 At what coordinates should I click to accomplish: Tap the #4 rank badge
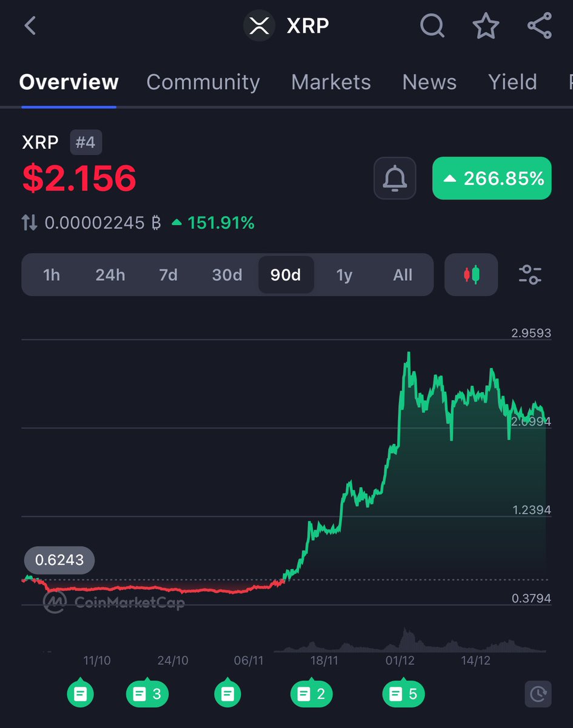[x=85, y=143]
